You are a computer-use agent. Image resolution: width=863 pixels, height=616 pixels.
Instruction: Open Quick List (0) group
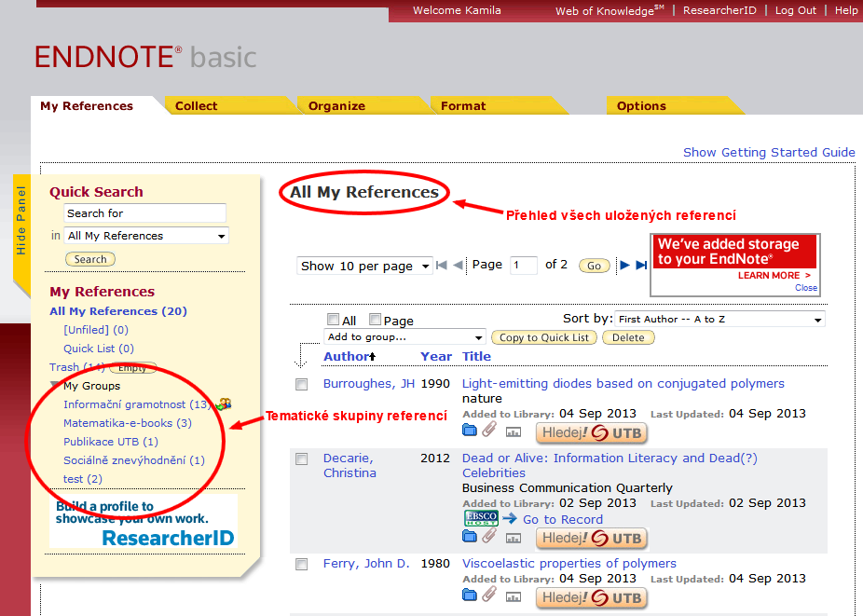(99, 349)
